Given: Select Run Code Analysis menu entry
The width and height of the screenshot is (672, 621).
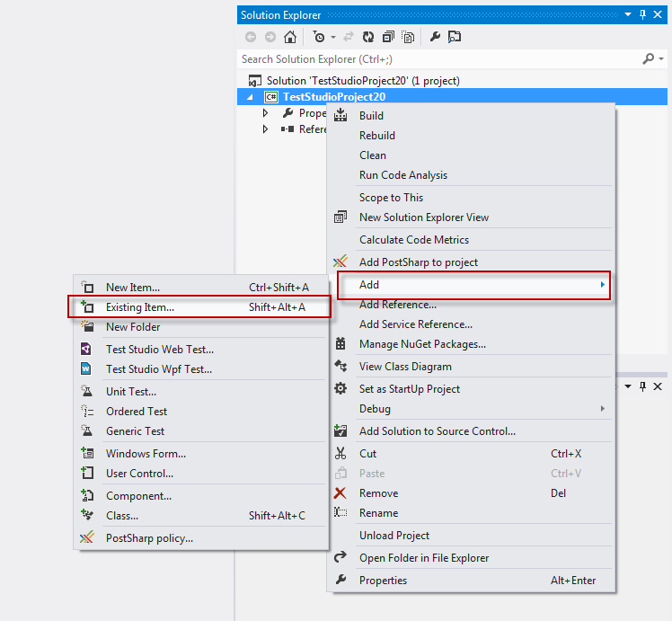Looking at the screenshot, I should click(471, 175).
